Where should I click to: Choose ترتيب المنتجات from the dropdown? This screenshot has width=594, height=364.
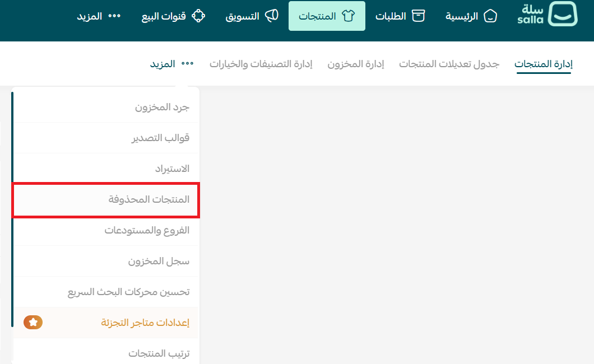point(106,352)
